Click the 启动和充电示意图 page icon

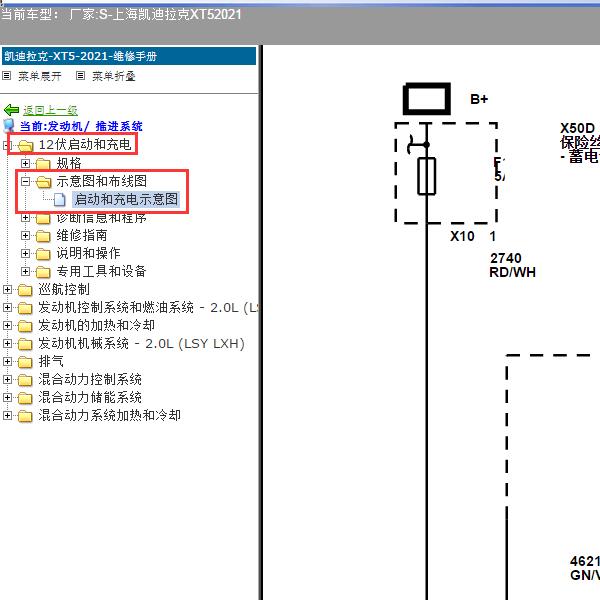click(59, 200)
